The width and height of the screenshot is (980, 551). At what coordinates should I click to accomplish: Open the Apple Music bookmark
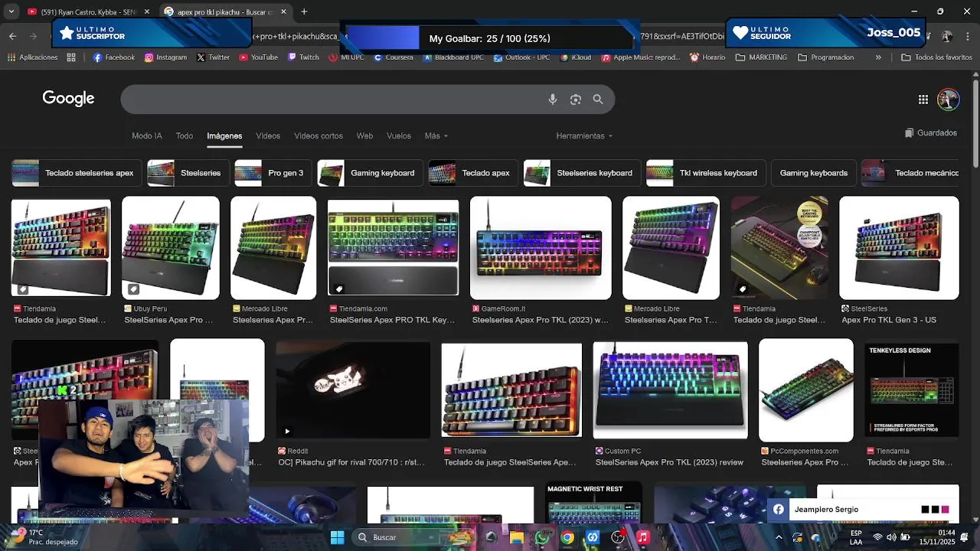tap(641, 57)
